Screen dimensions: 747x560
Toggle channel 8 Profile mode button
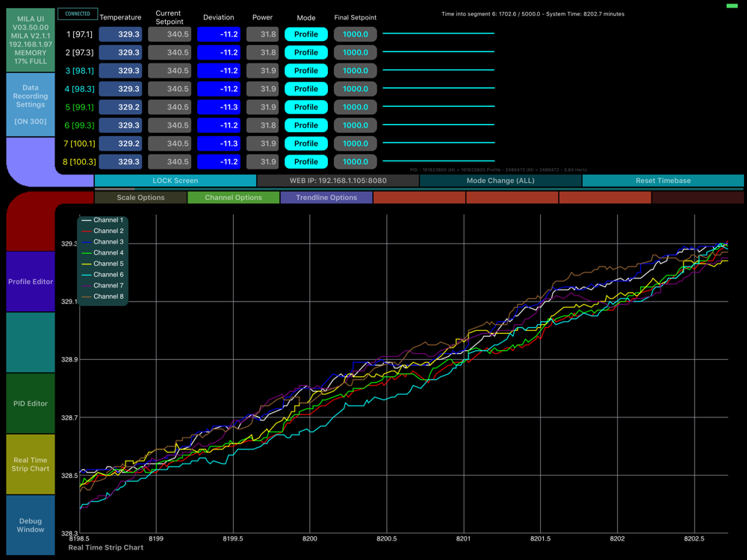pos(306,162)
